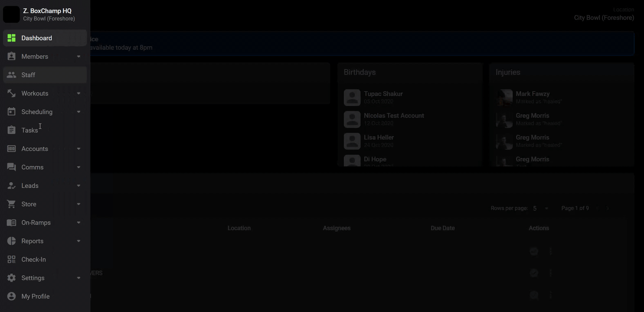
Task: Expand the Leads submenu arrow
Action: [78, 185]
